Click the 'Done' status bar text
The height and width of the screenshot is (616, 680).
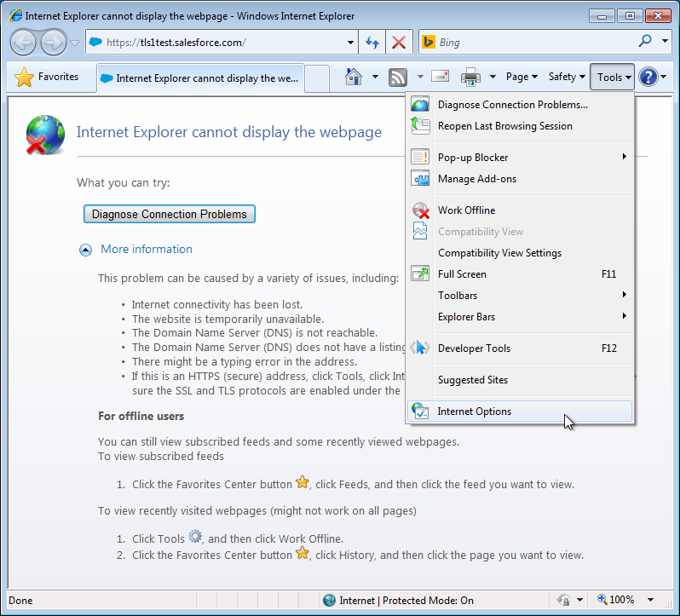pos(20,601)
